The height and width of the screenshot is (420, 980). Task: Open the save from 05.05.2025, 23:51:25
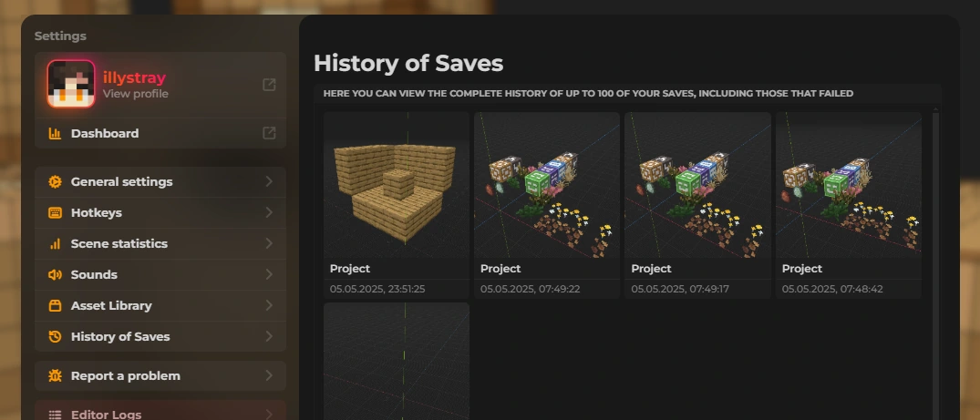click(x=397, y=205)
